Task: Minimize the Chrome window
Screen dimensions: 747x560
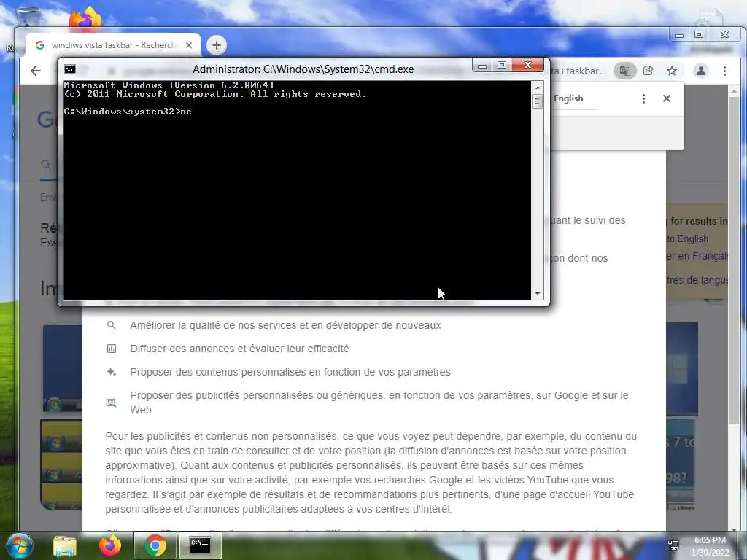Action: point(679,35)
